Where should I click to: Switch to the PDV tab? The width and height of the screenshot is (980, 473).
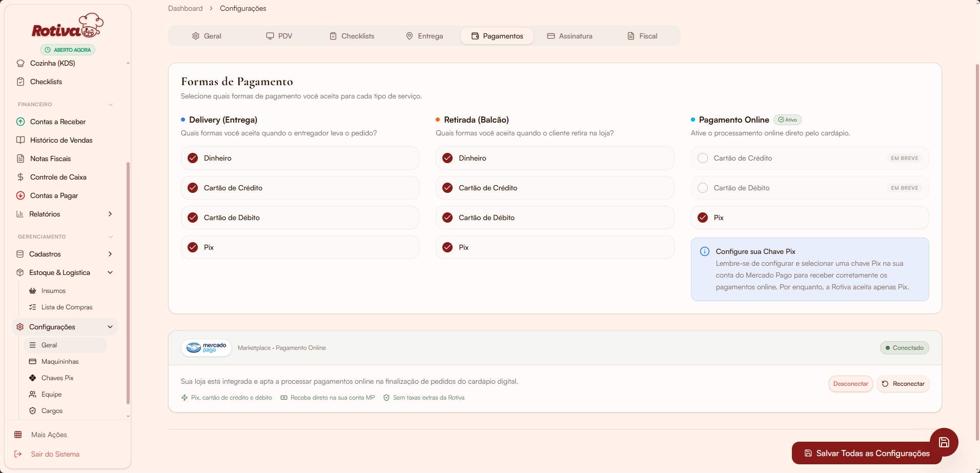(x=279, y=36)
